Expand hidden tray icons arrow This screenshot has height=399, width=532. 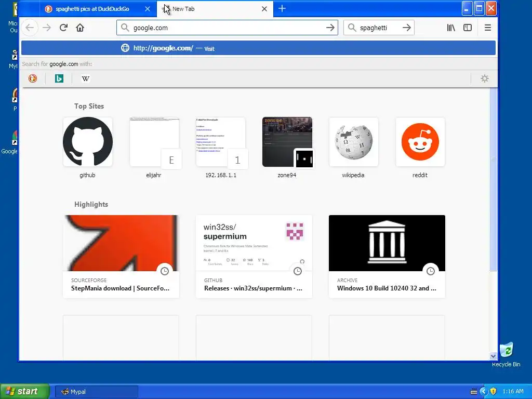(x=484, y=391)
